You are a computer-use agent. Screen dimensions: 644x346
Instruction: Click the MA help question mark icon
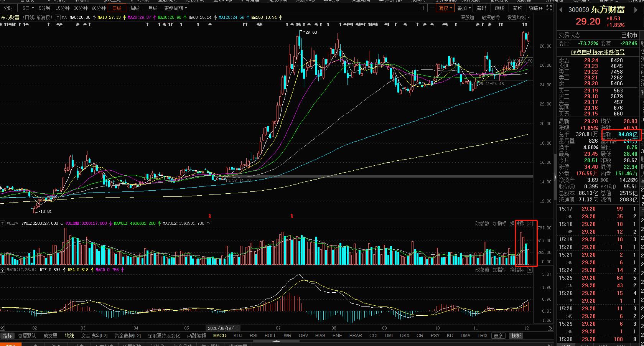coord(58,18)
